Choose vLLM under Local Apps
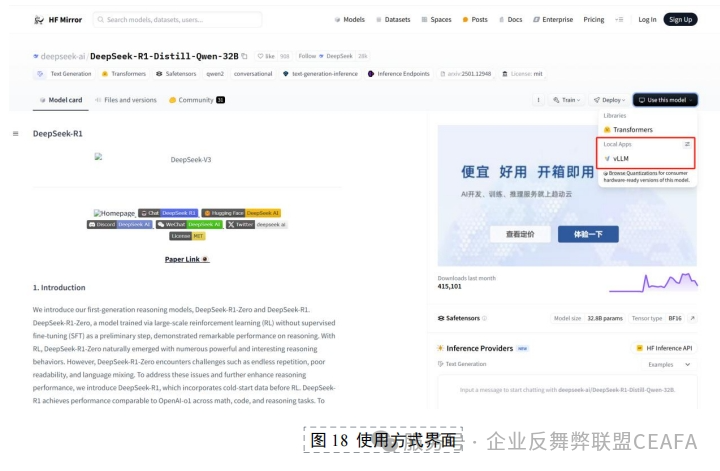The image size is (720, 471). coord(617,159)
